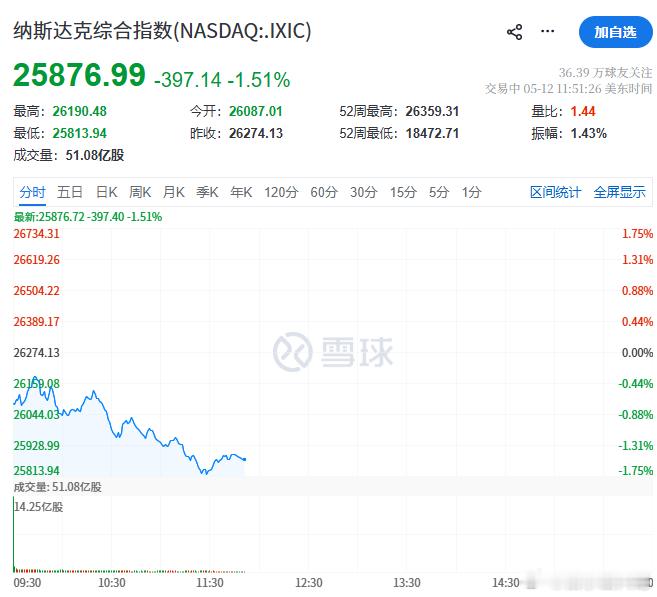The height and width of the screenshot is (597, 657).
Task: Click the share icon
Action: 515,32
